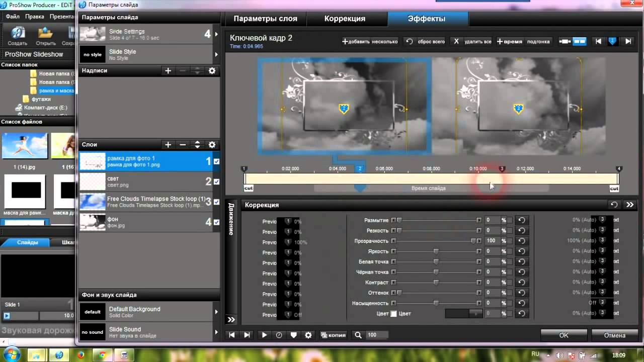This screenshot has height=362, width=644.
Task: Click the Отмена cancel button
Action: click(615, 335)
